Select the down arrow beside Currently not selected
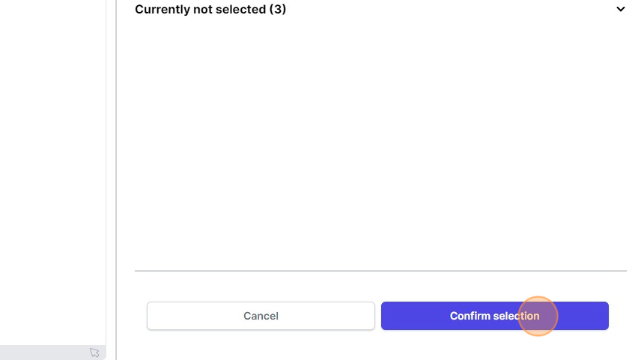Viewport: 644px width, 360px height. (x=620, y=10)
